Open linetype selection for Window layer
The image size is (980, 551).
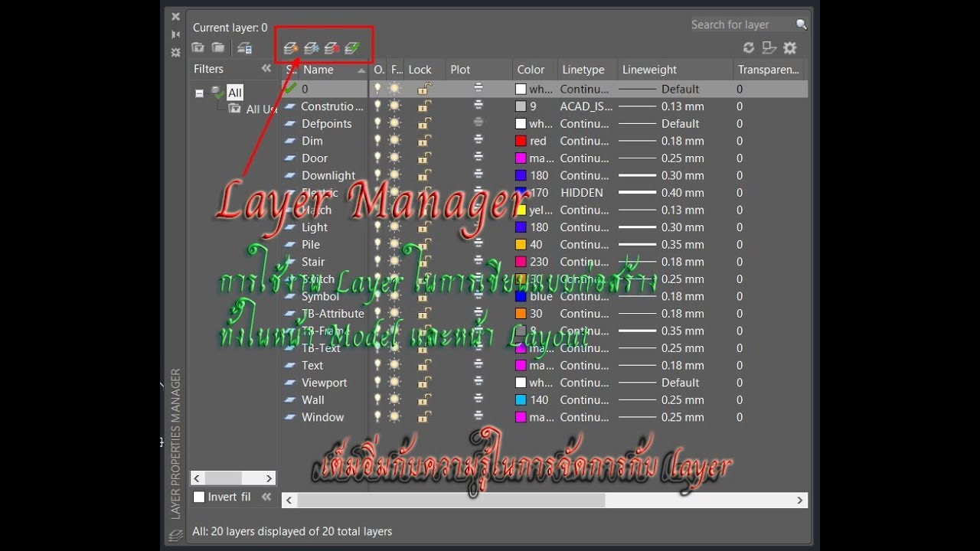(585, 417)
